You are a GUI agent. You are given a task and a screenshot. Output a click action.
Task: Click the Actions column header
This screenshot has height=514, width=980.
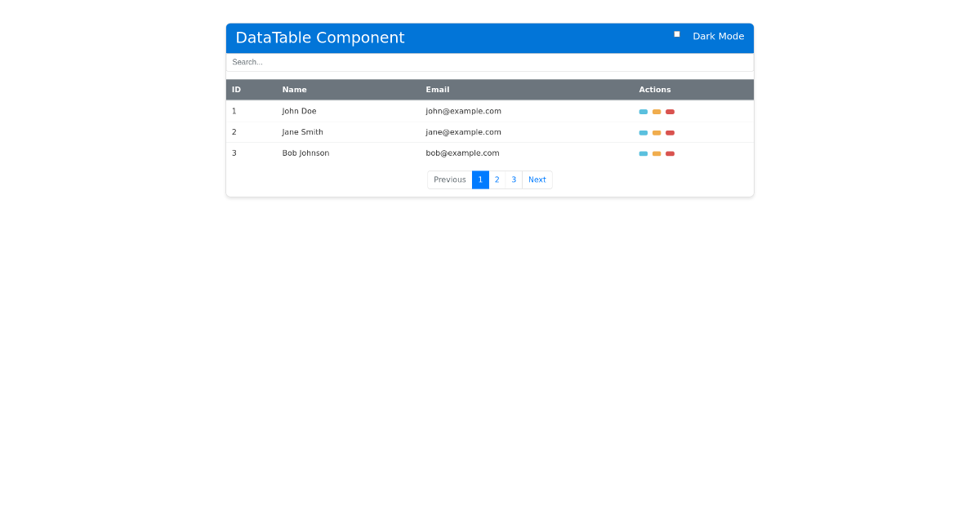[655, 90]
